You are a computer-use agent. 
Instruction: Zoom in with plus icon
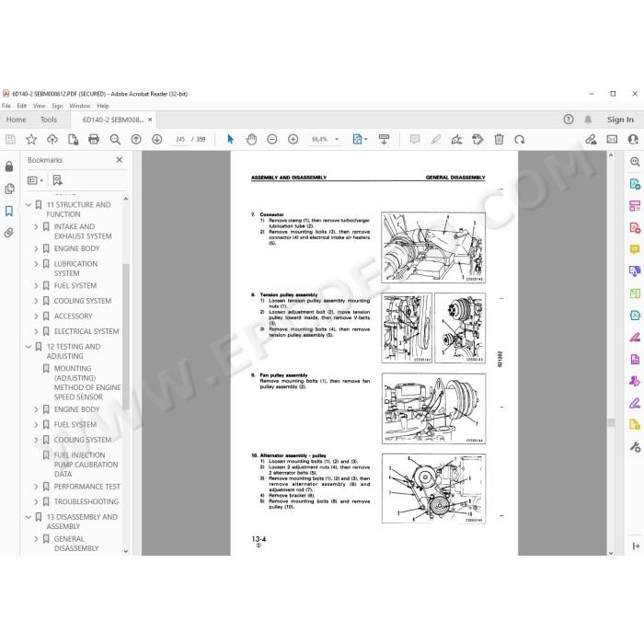293,140
